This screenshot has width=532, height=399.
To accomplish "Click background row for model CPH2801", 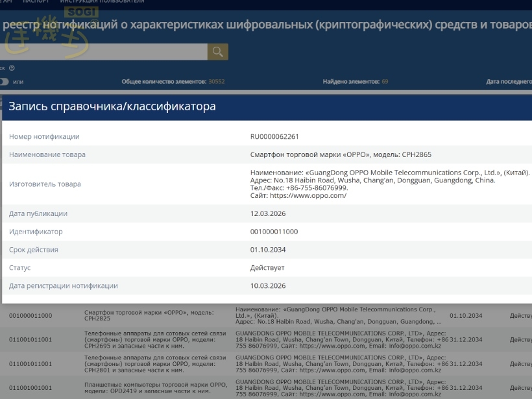I will tap(266, 364).
